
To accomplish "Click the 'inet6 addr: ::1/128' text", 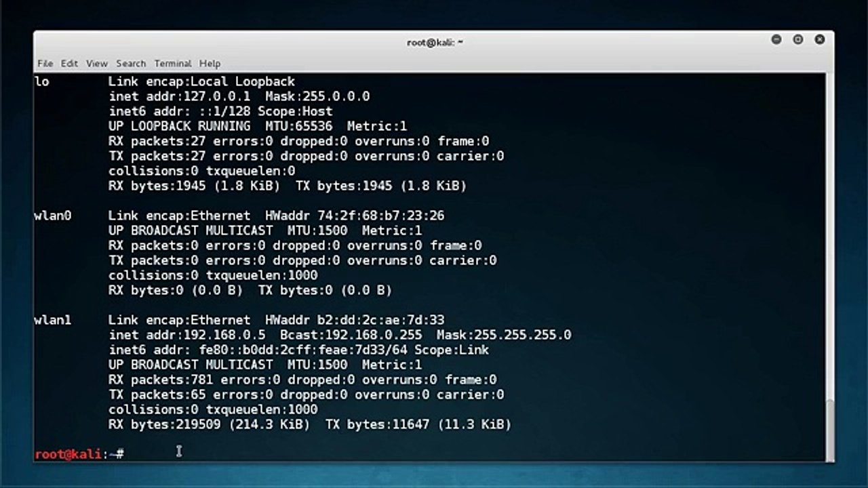I will 179,111.
